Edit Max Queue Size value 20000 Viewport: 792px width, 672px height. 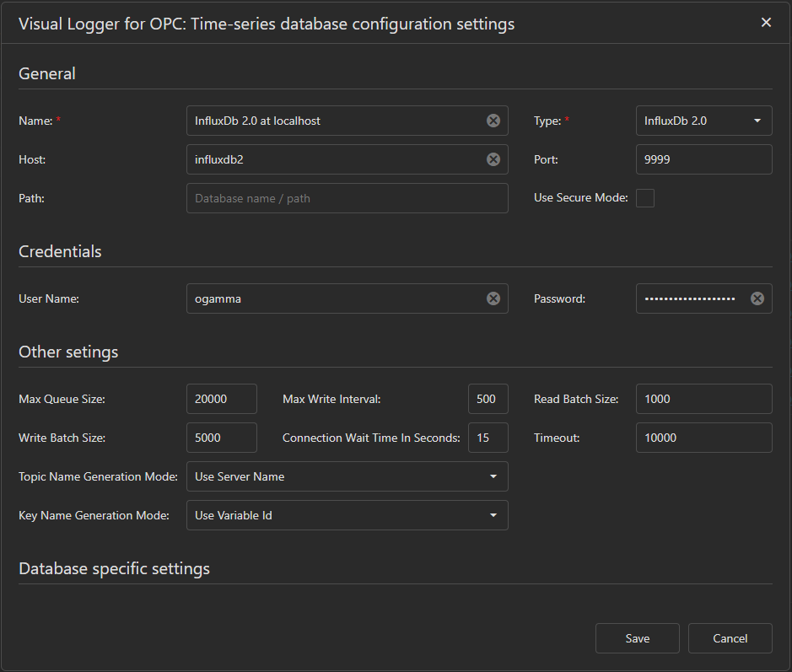pos(221,399)
